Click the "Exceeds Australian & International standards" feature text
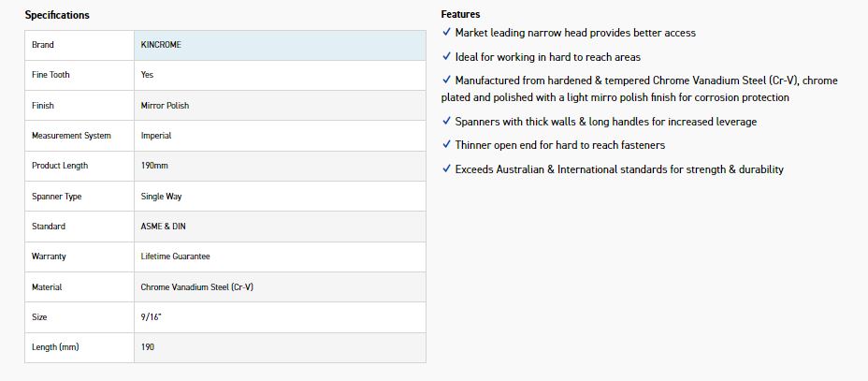Screen dimensions: 868x381 tap(619, 169)
